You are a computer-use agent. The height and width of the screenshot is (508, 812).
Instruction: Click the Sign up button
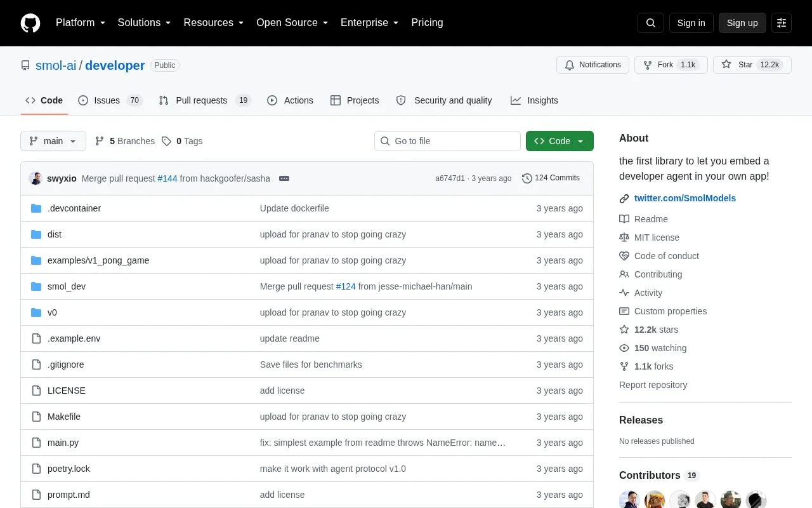click(742, 23)
